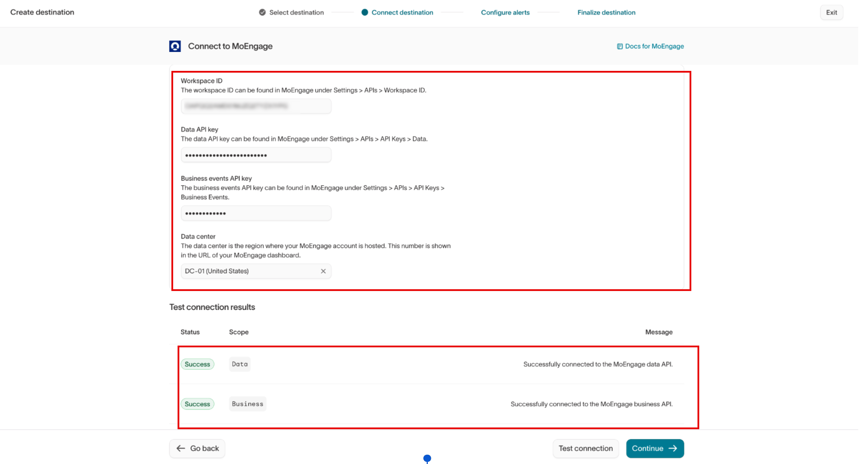Click the Select destination step checkmark
This screenshot has width=868, height=464.
click(262, 12)
